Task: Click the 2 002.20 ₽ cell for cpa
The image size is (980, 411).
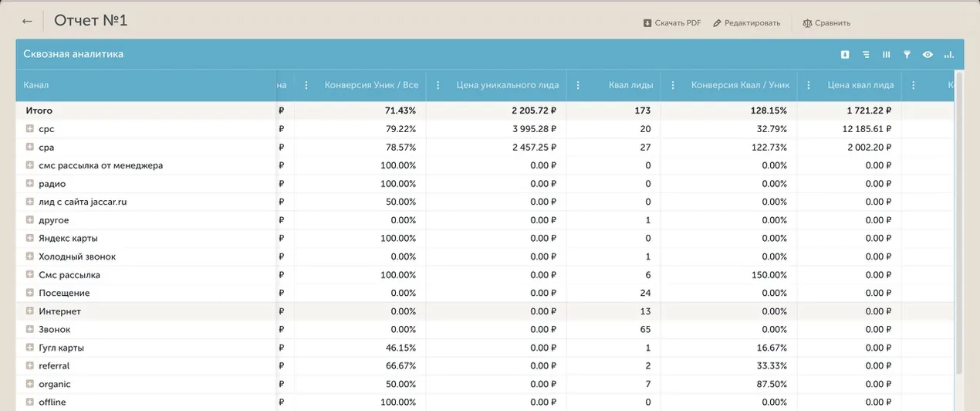Action: pyautogui.click(x=870, y=147)
